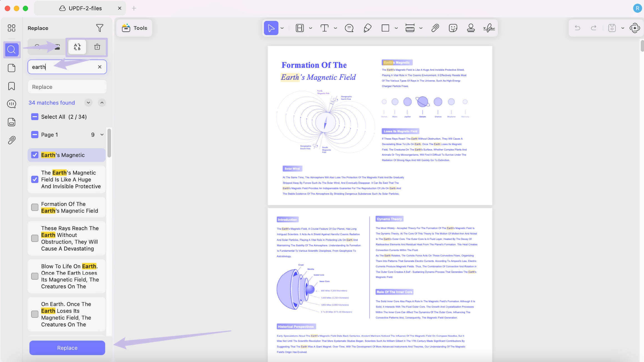
Task: Open the Tools menu
Action: [134, 28]
